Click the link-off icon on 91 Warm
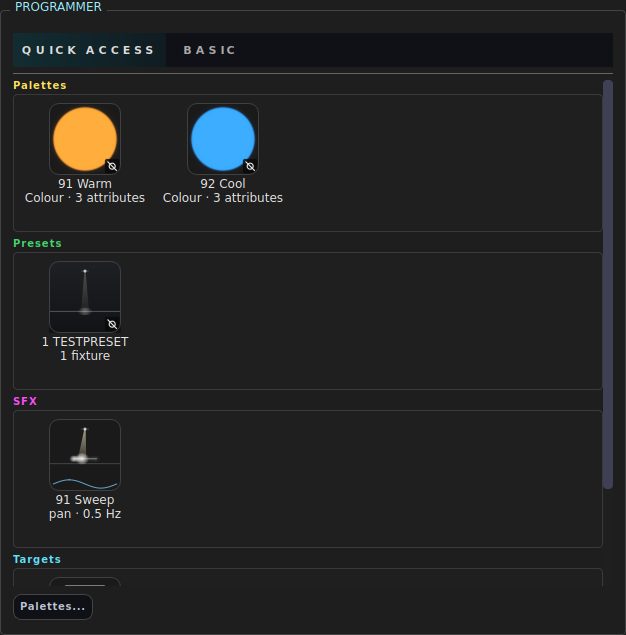This screenshot has width=626, height=635. (x=112, y=166)
